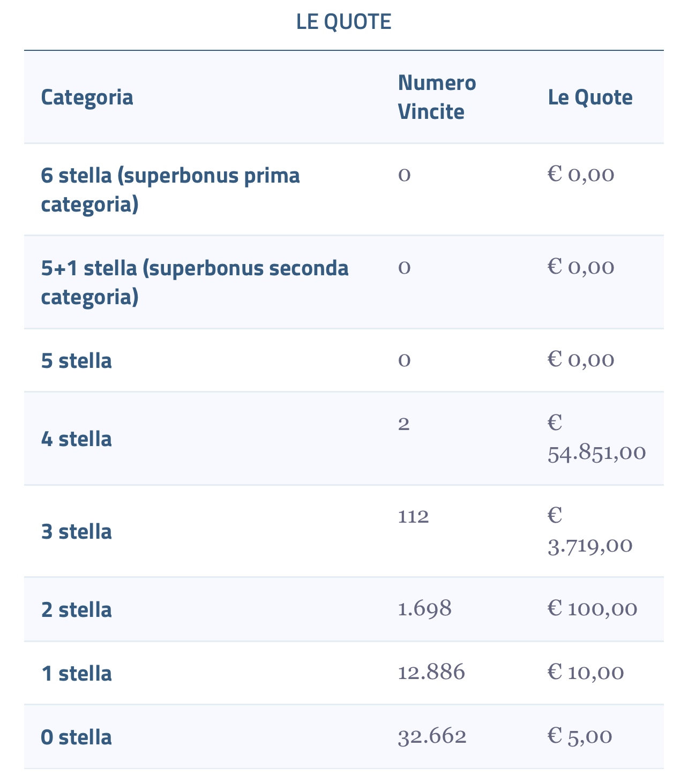Click the 4 stella category label
The height and width of the screenshot is (784, 688).
point(76,439)
